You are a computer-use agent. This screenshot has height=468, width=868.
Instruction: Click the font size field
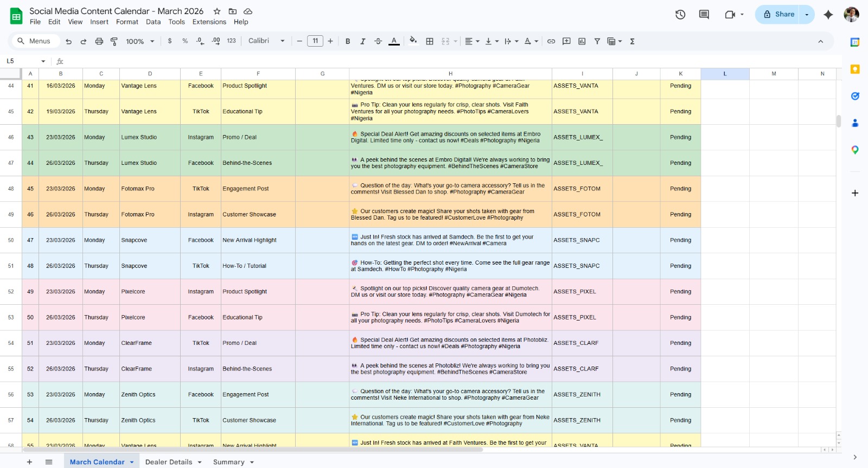click(x=315, y=41)
